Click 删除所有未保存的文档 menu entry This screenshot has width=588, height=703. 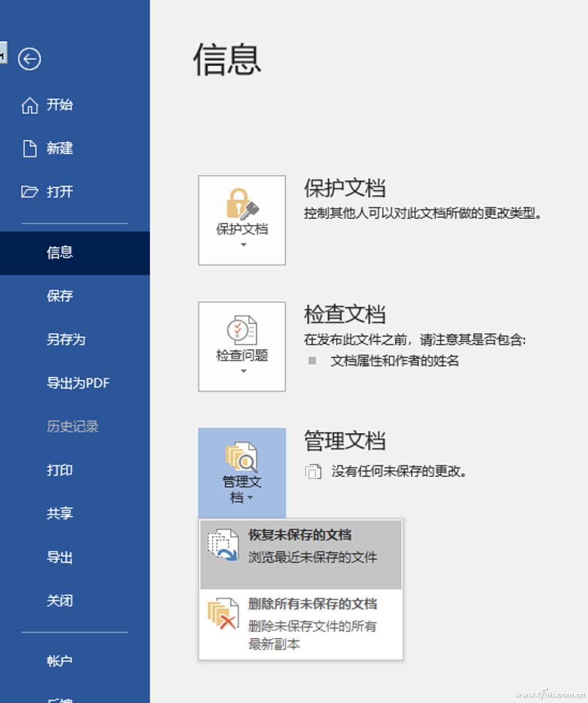click(x=313, y=604)
